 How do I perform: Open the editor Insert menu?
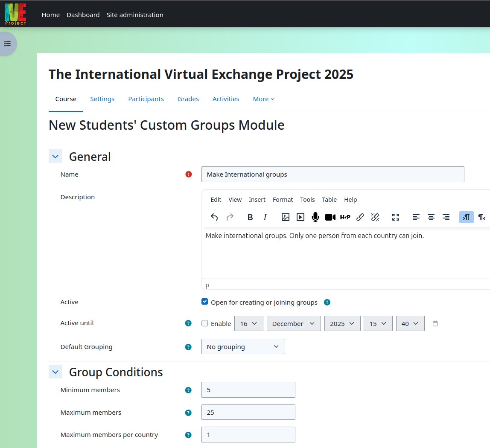(x=257, y=200)
